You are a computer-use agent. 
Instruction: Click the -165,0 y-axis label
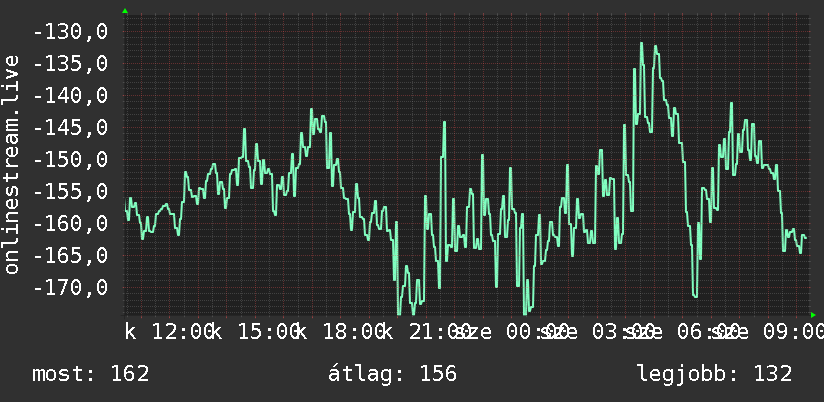point(70,256)
